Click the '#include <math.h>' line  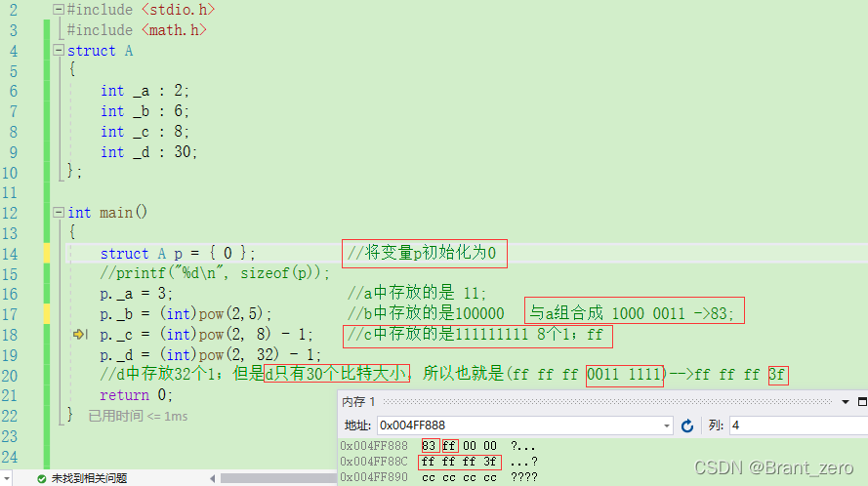pos(137,30)
